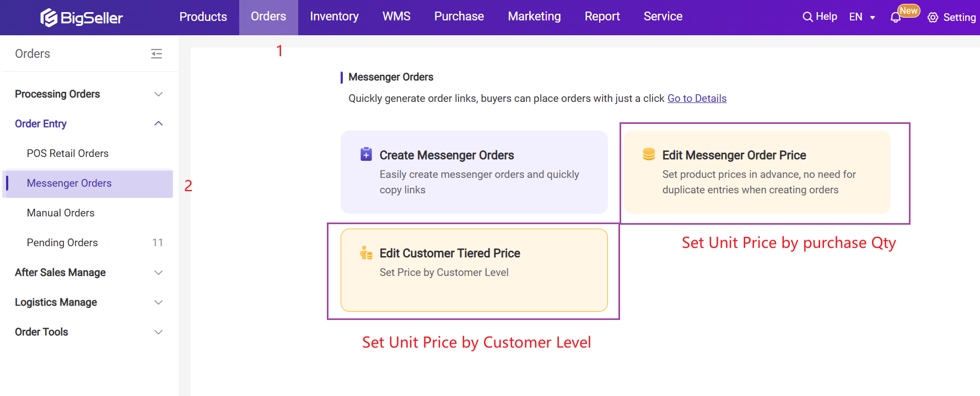Screen dimensions: 980x396
Task: Click the Customer Tiered Price person icon
Action: coord(366,253)
